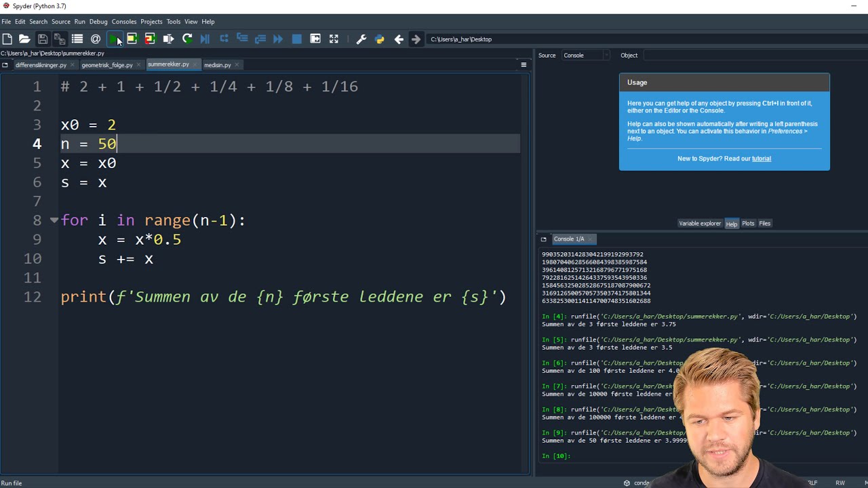Run current cell
The image size is (868, 488).
(132, 39)
